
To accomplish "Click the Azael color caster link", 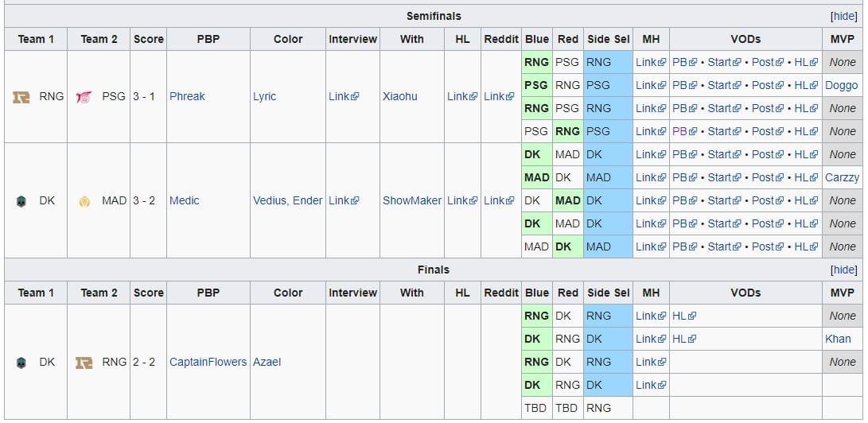I will tap(267, 362).
